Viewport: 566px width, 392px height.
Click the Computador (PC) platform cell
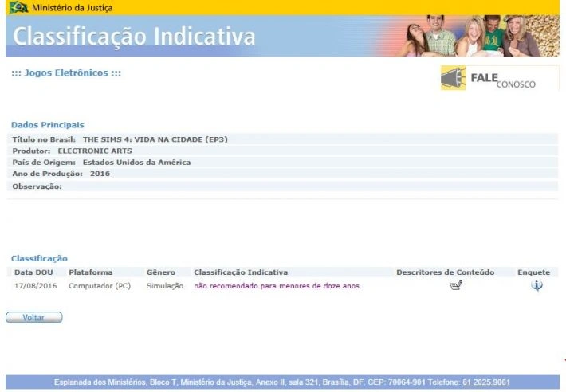coord(99,286)
